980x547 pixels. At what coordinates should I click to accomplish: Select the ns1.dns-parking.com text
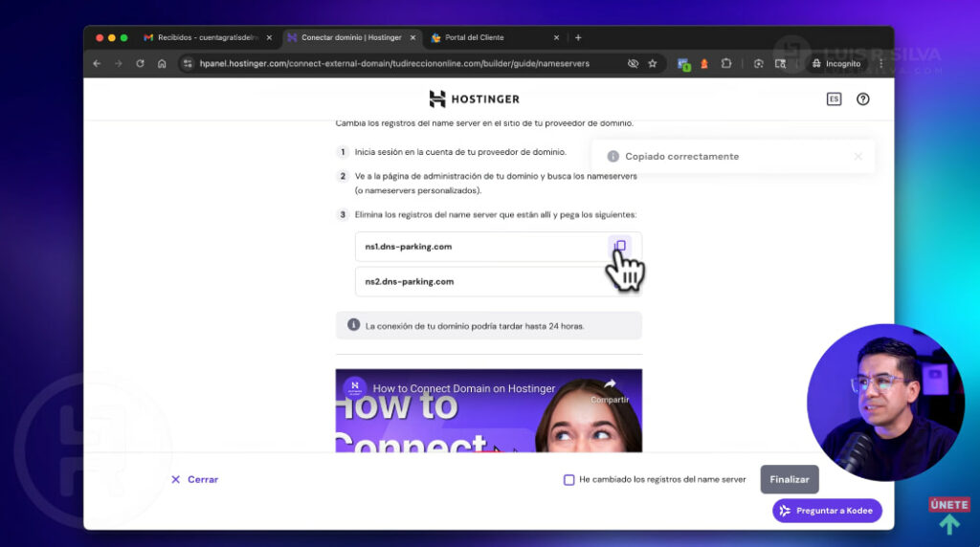pyautogui.click(x=408, y=247)
